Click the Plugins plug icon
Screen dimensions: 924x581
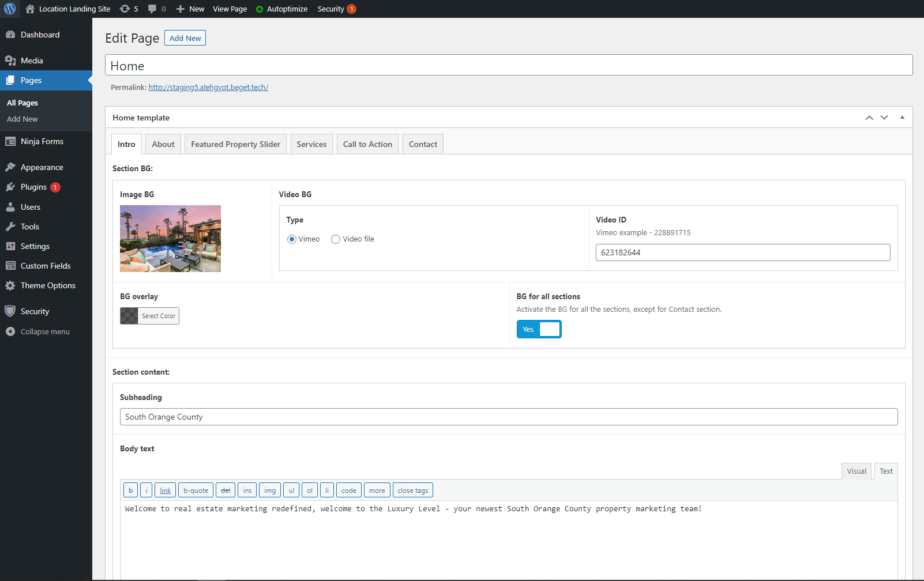pos(10,187)
